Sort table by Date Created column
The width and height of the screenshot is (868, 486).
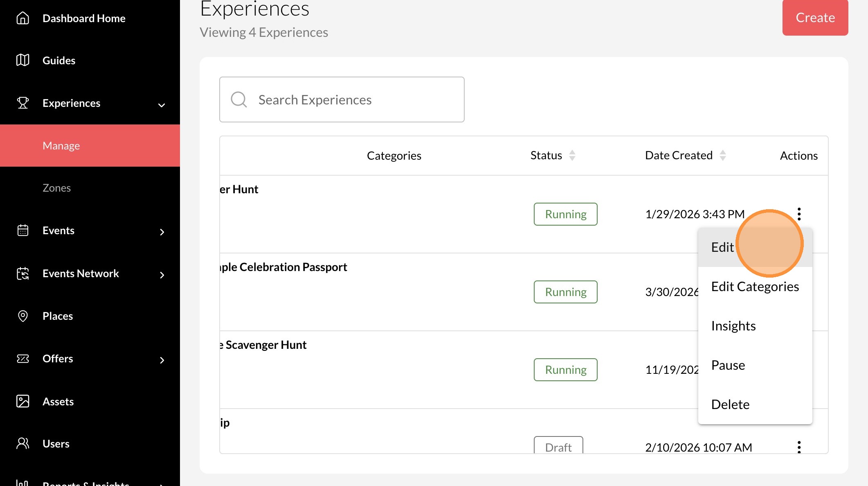(x=722, y=155)
